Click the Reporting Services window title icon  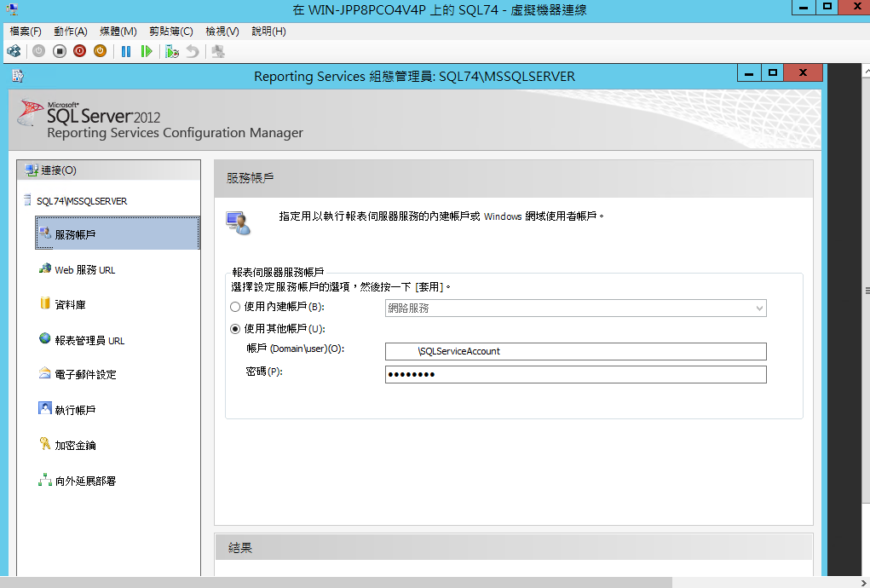18,76
